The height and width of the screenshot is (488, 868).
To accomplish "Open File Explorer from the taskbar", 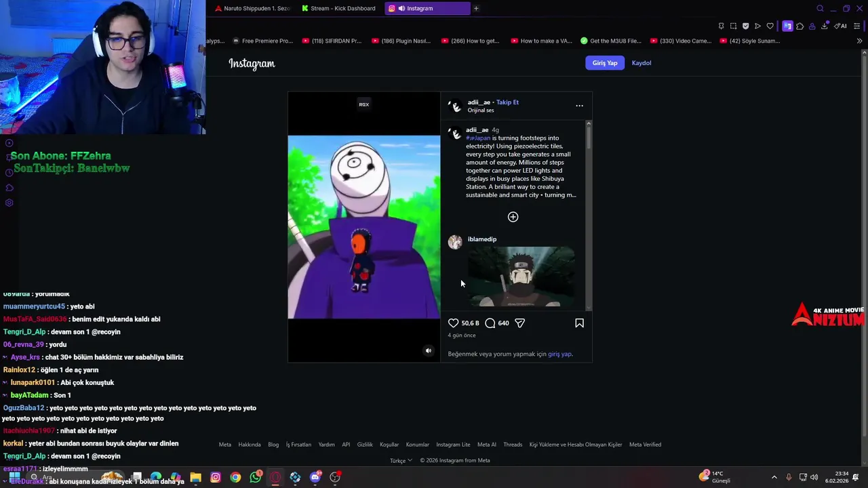I will 195,477.
